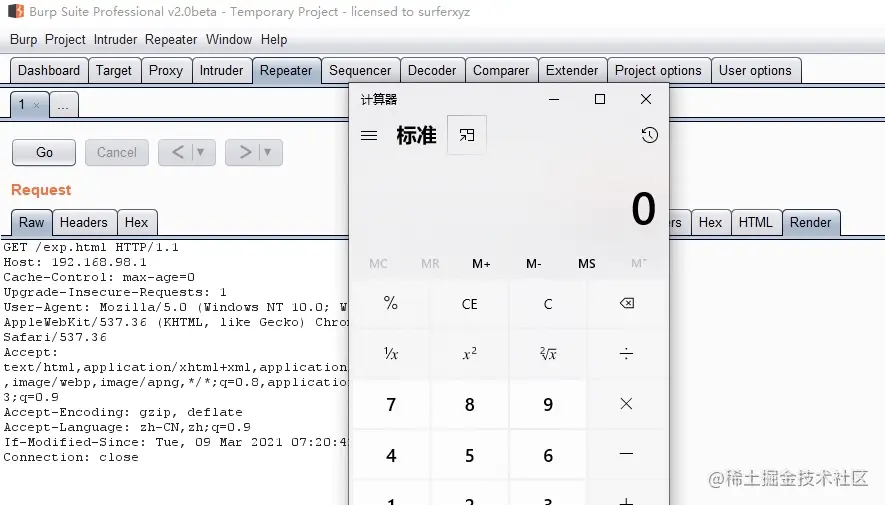
Task: Open the Window menu
Action: (x=229, y=39)
